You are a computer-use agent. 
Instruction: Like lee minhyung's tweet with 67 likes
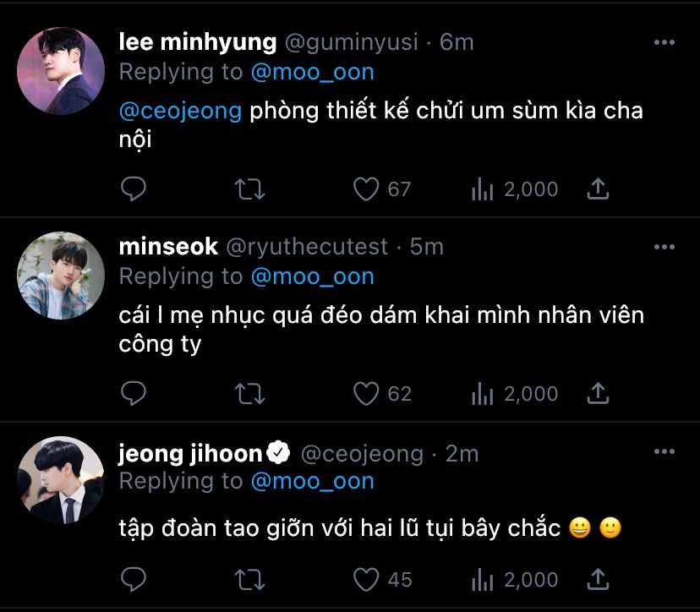click(366, 189)
